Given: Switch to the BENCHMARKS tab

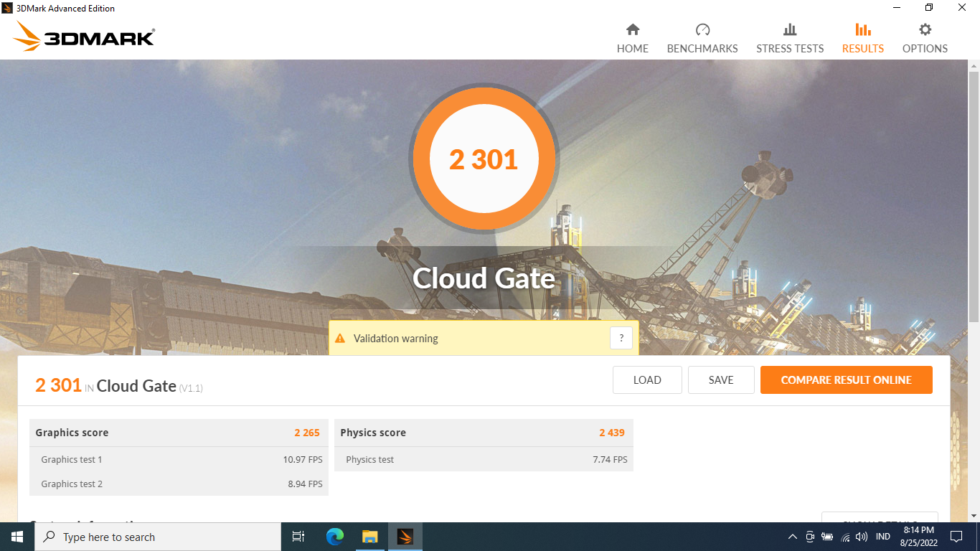Looking at the screenshot, I should point(702,39).
